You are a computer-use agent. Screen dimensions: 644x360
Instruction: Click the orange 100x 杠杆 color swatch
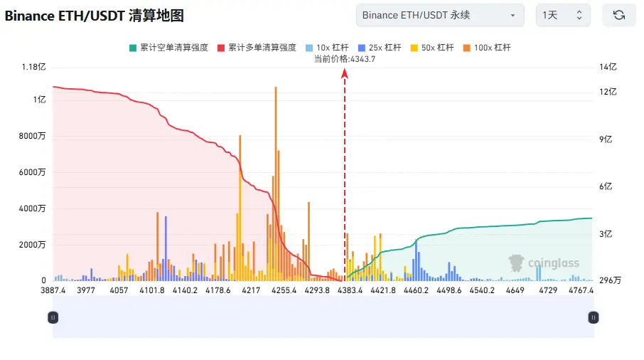click(x=466, y=48)
